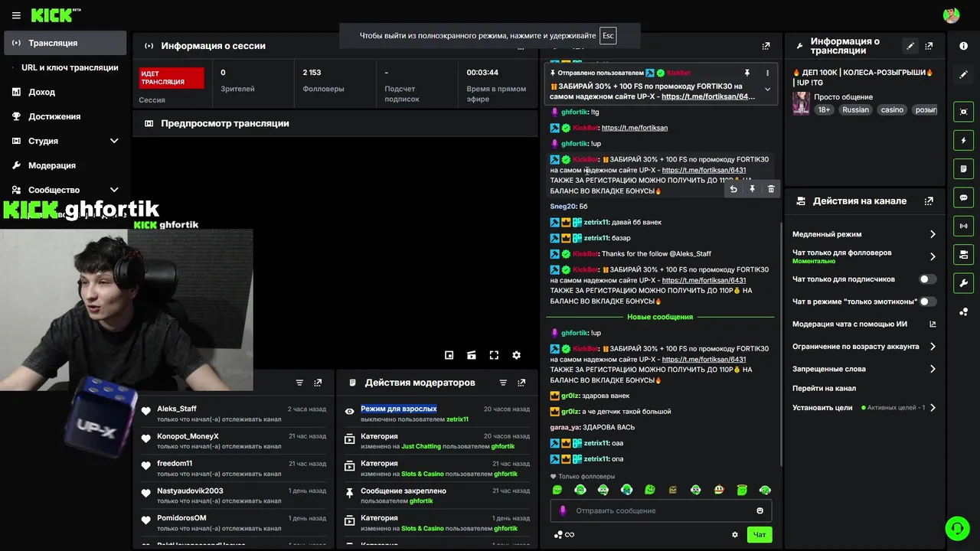Open the emoji picker in chat input
Screen dimensions: 980x551
pos(759,510)
